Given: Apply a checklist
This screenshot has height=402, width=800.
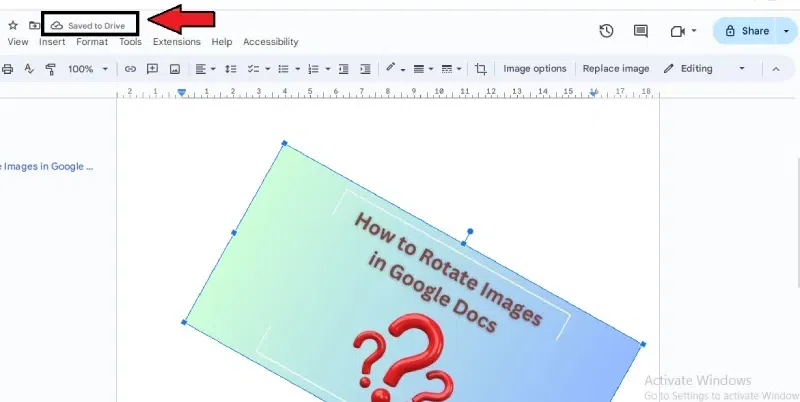Looking at the screenshot, I should click(x=254, y=69).
